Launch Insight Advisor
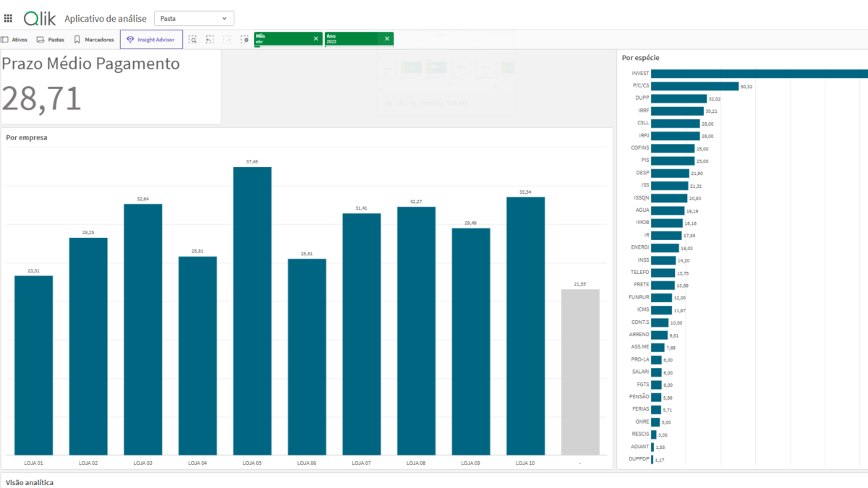The height and width of the screenshot is (488, 868). pos(151,40)
